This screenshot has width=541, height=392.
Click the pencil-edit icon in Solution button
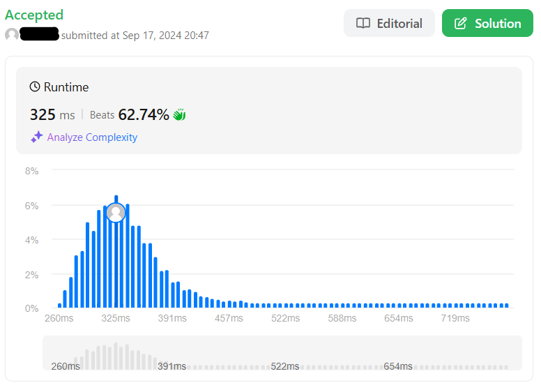pos(461,23)
